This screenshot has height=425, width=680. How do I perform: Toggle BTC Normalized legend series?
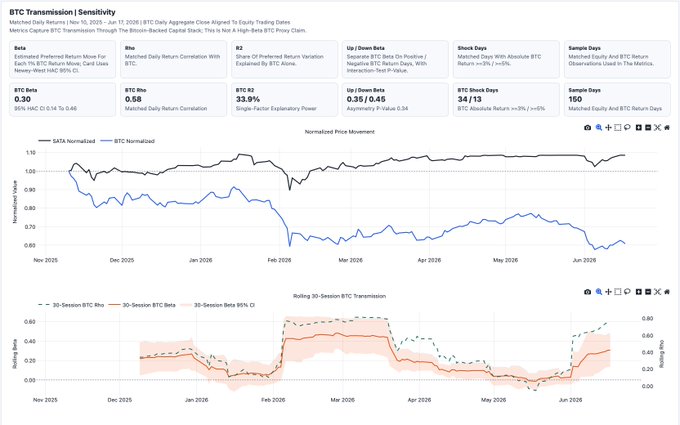tap(128, 141)
